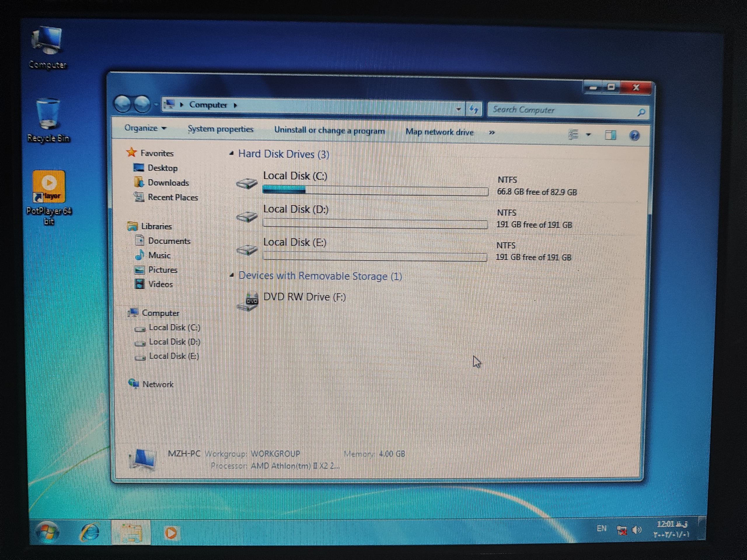Viewport: 747px width, 560px height.
Task: Click the computer icon in address bar
Action: click(x=170, y=104)
